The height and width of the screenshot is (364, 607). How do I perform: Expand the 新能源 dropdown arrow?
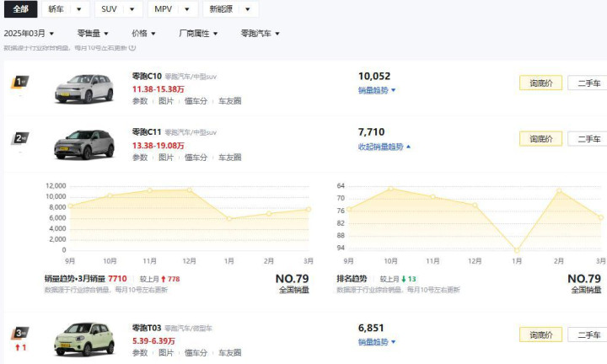248,9
